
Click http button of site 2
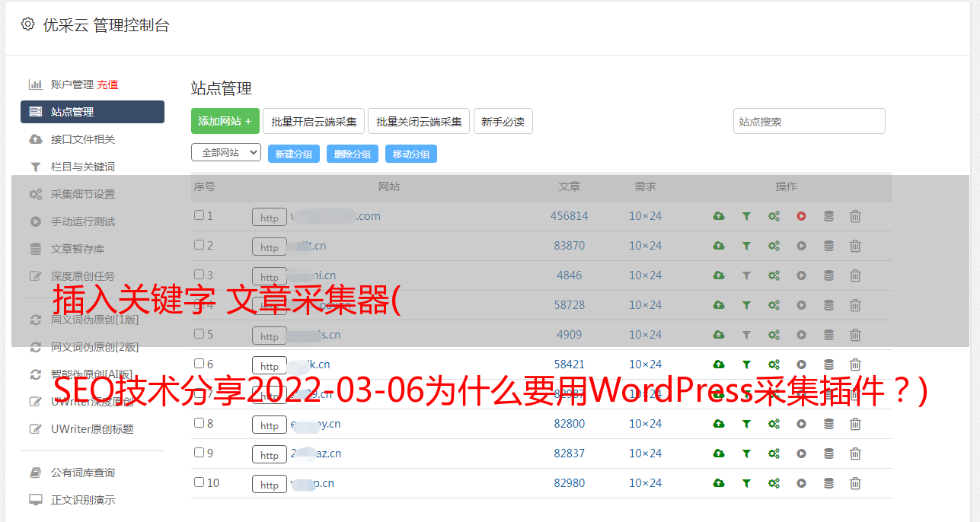pos(270,247)
